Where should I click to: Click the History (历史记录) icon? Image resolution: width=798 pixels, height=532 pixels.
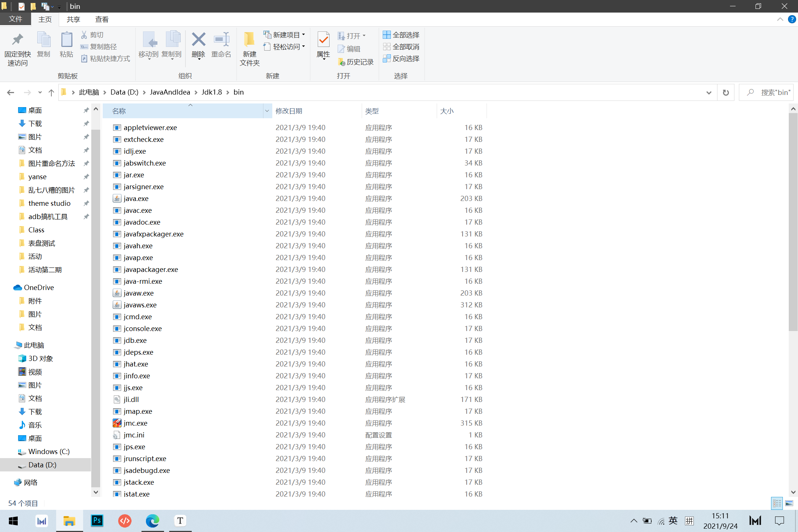[341, 62]
